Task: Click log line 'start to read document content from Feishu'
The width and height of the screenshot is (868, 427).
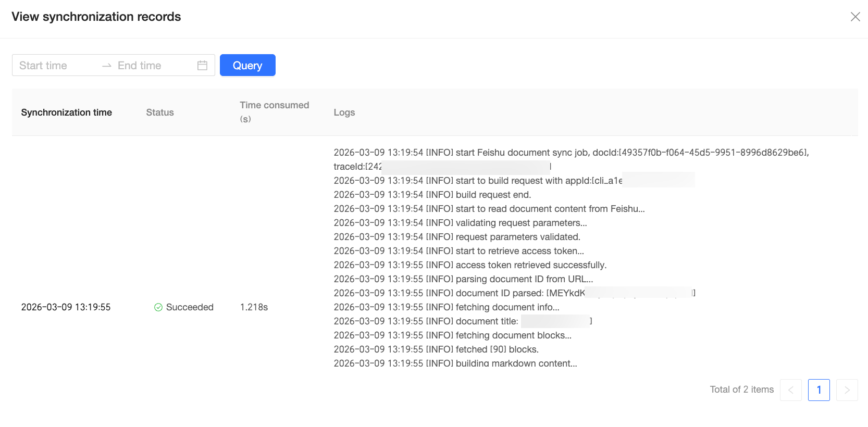Action: coord(489,209)
